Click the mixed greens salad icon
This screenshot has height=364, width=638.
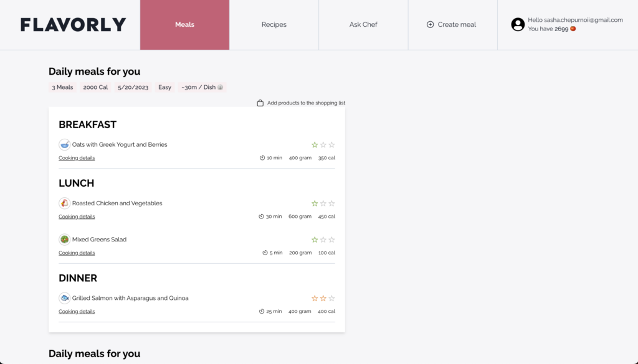coord(65,240)
